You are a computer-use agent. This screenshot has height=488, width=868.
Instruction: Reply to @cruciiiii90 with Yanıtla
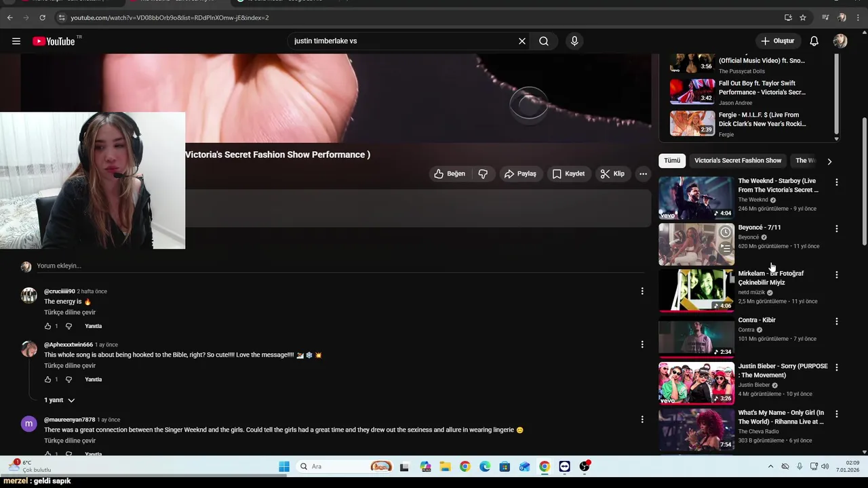pos(94,326)
